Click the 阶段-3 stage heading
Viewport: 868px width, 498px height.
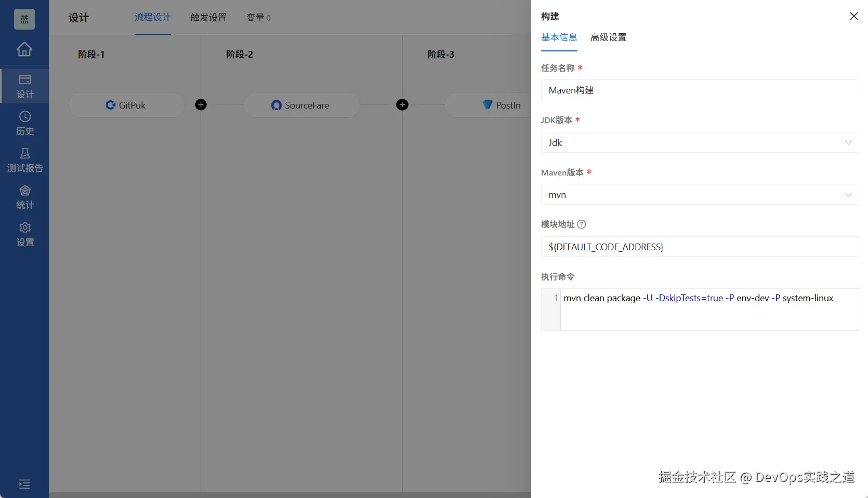tap(441, 55)
